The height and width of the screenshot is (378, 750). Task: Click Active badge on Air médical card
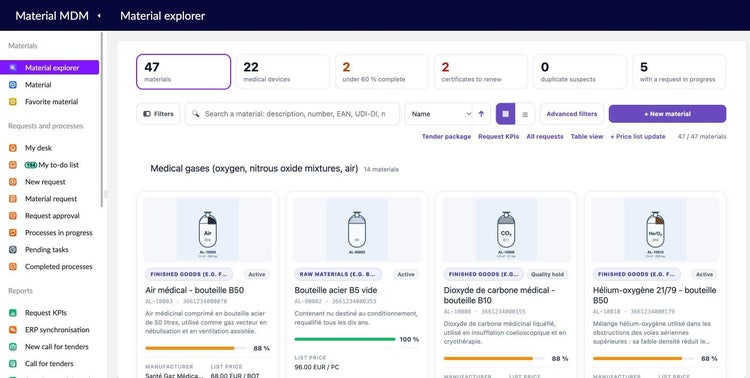point(257,274)
